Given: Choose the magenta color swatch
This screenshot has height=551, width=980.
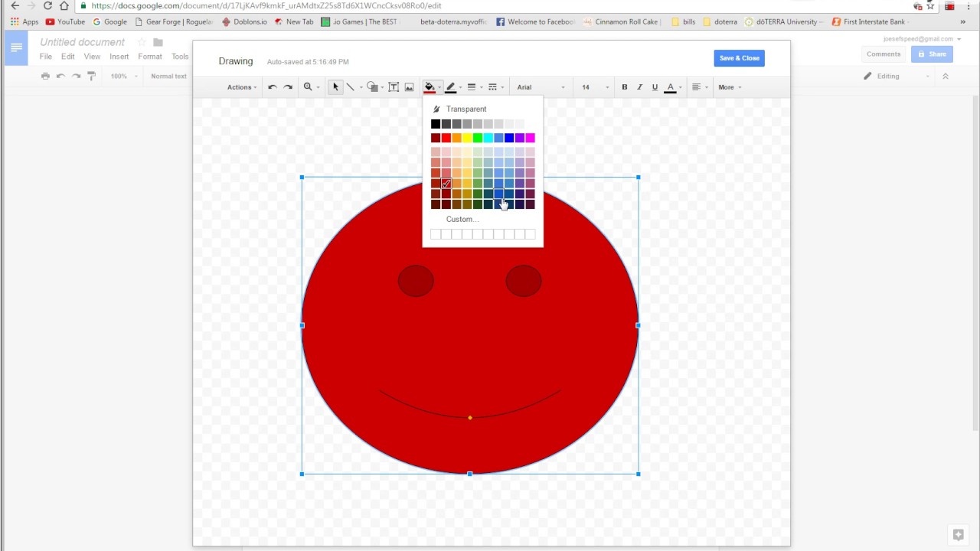Looking at the screenshot, I should click(x=530, y=138).
